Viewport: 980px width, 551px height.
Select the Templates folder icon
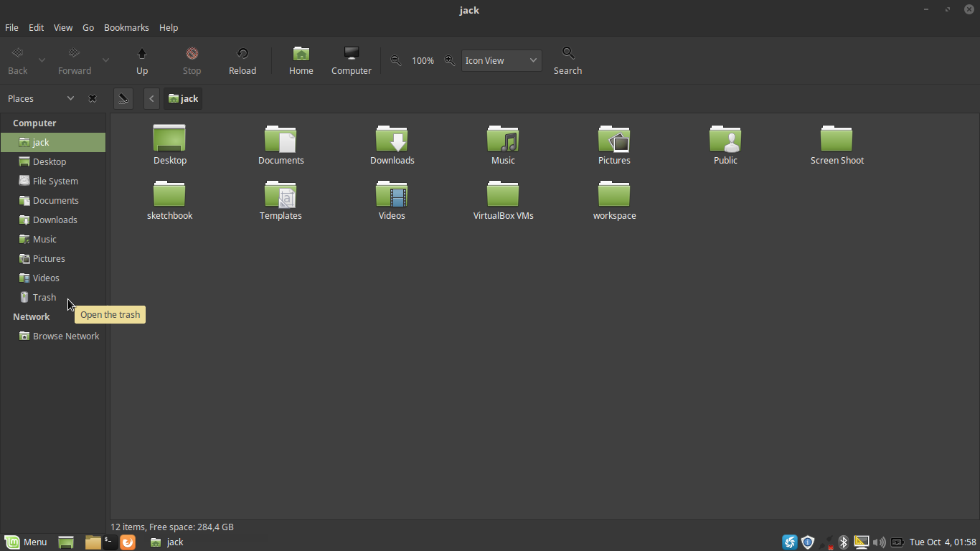[281, 200]
